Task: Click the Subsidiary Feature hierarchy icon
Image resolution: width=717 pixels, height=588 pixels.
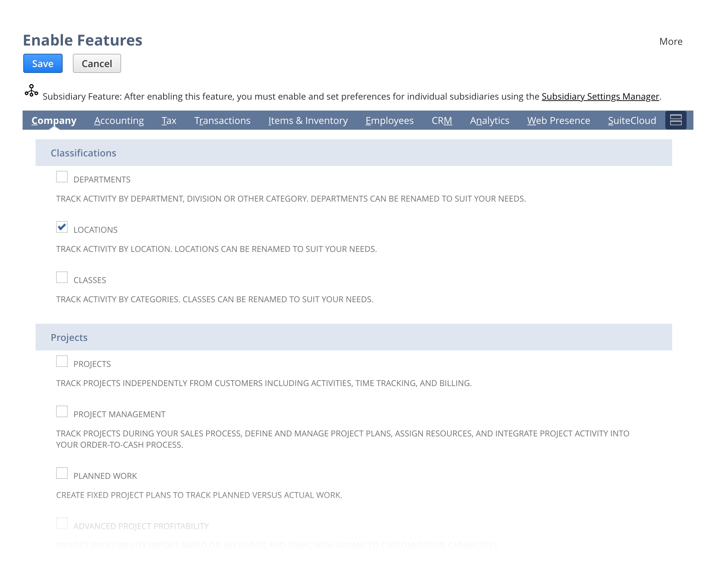Action: coord(31,91)
